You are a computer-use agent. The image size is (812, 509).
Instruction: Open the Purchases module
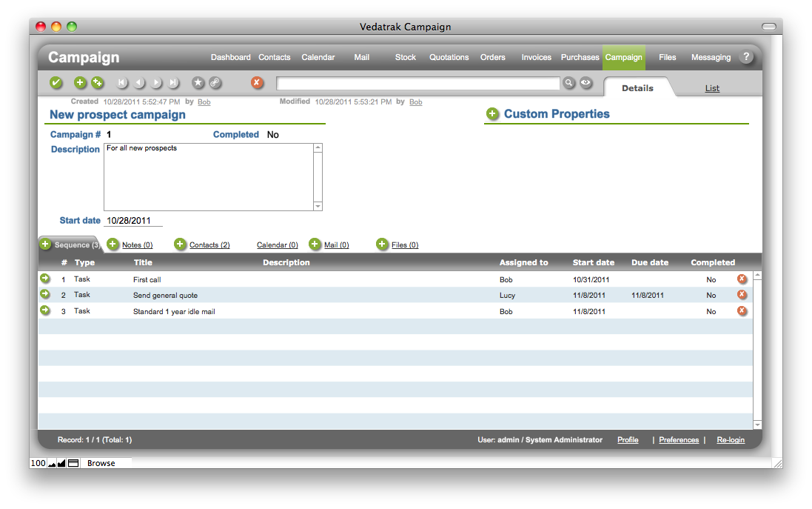[x=580, y=57]
